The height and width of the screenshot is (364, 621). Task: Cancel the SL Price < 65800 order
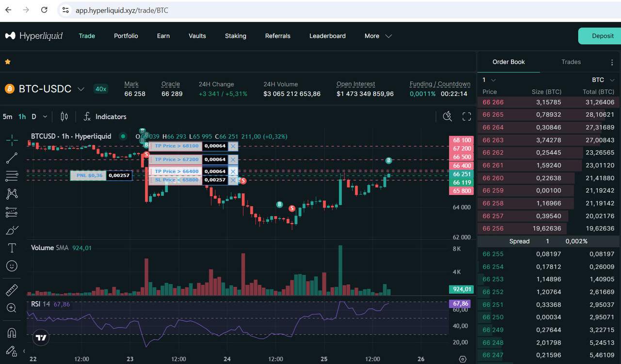(x=233, y=180)
